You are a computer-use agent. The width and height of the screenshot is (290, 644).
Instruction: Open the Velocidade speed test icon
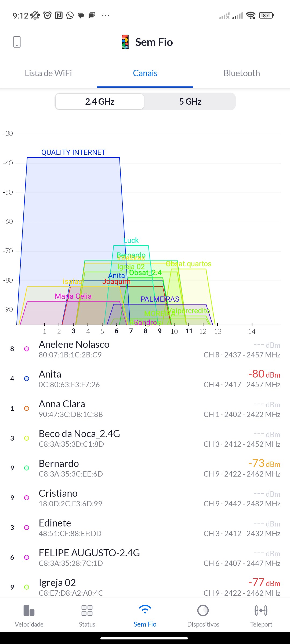click(x=29, y=610)
